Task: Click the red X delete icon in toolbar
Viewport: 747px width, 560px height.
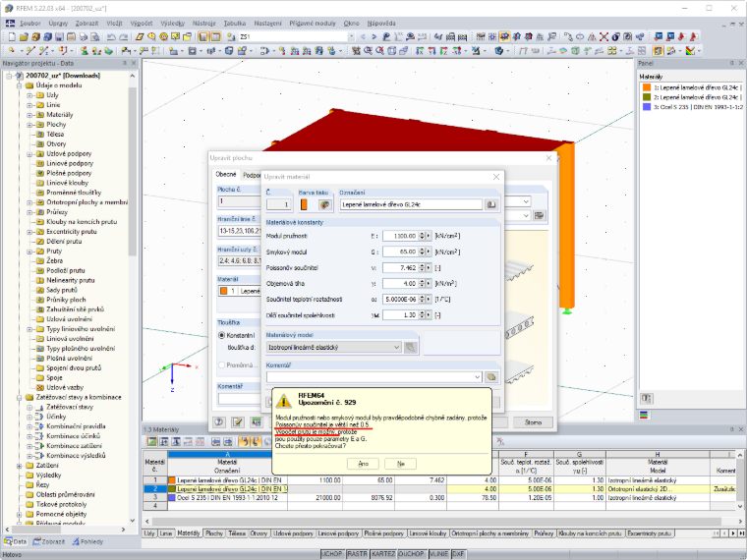Action: (x=603, y=36)
